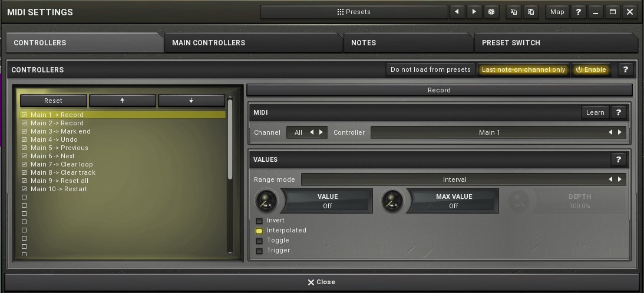Move the selected controller down in the list
The image size is (644, 293).
pos(191,101)
